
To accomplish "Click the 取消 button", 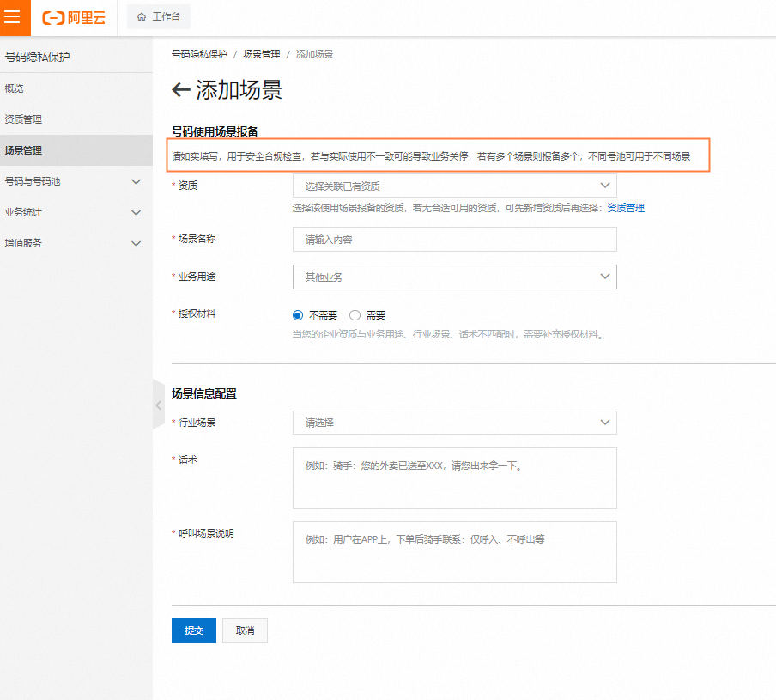I will click(245, 630).
